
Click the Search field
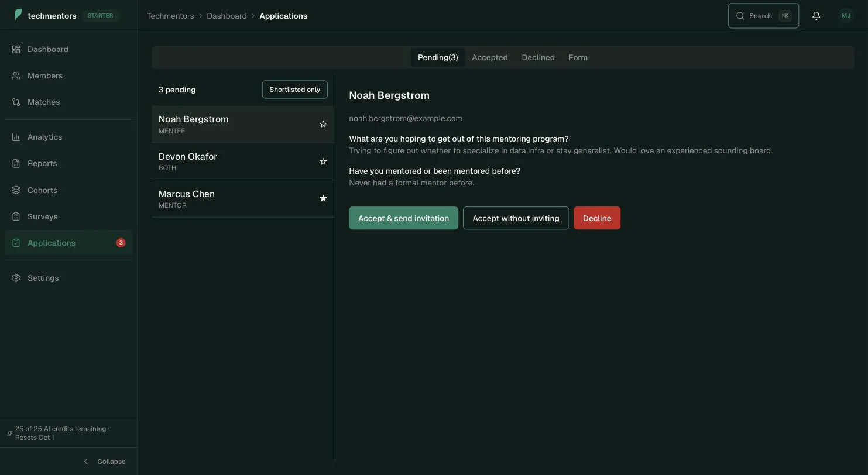pyautogui.click(x=763, y=16)
